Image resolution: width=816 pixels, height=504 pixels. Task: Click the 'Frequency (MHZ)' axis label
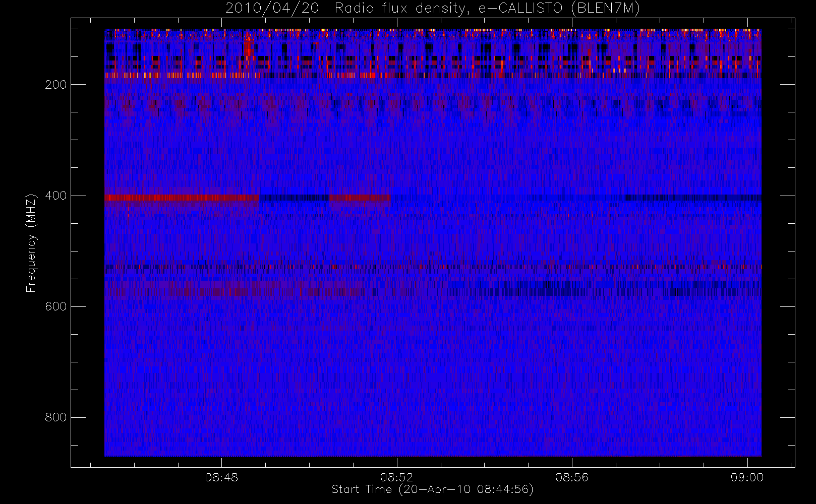pyautogui.click(x=31, y=243)
